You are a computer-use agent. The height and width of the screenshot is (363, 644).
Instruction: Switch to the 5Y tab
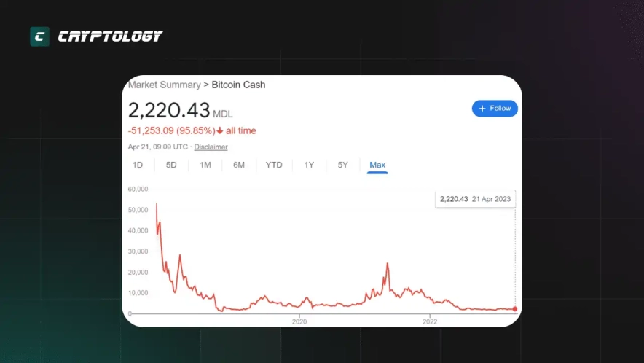click(343, 165)
